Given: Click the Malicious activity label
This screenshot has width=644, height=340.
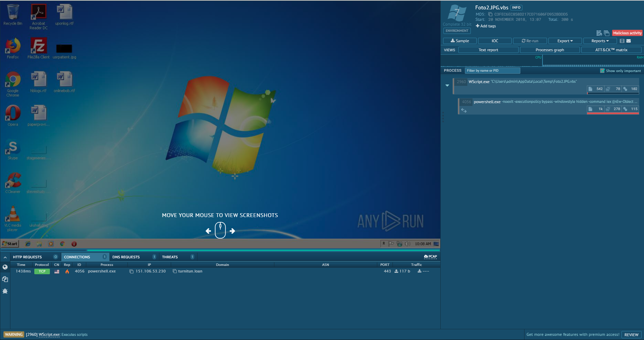Looking at the screenshot, I should [627, 33].
